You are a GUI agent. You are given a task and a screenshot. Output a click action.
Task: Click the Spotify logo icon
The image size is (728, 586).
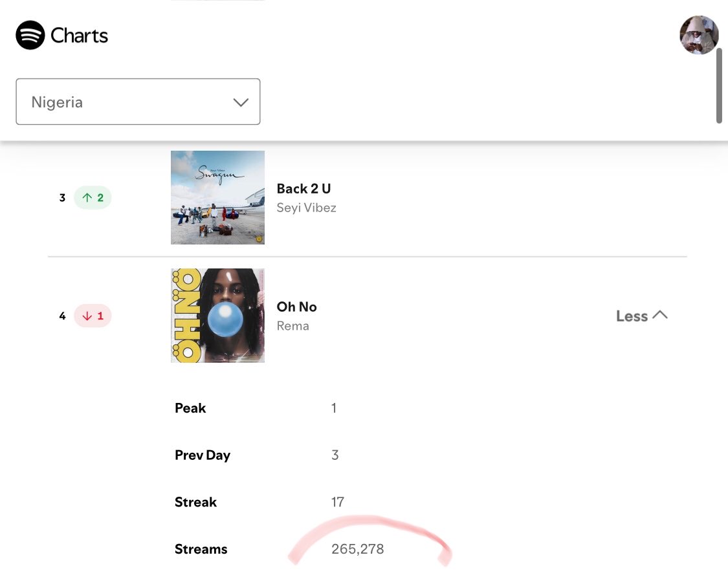tap(30, 36)
